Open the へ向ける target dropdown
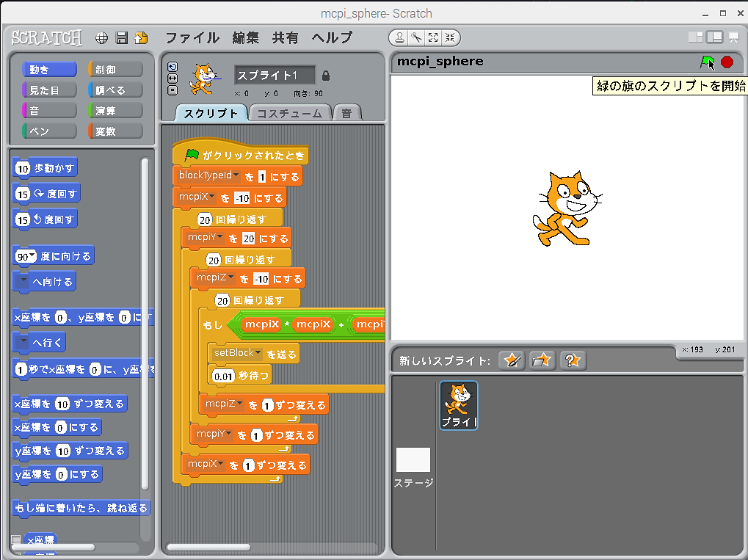The image size is (748, 560). point(23,281)
